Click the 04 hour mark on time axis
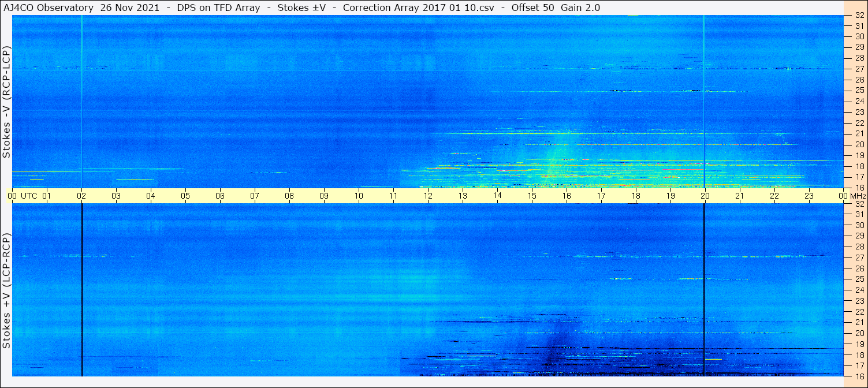The width and height of the screenshot is (868, 388). tap(151, 196)
